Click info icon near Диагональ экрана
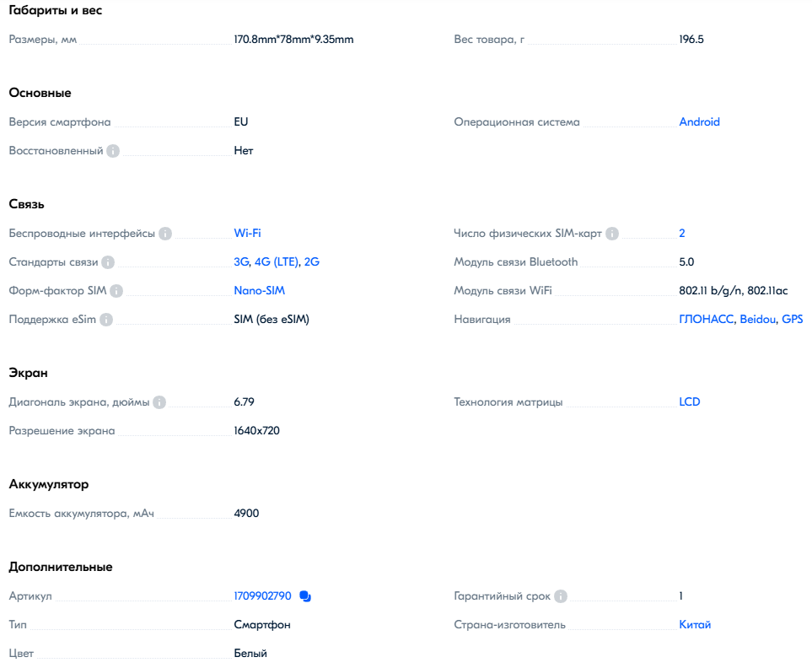Image resolution: width=812 pixels, height=668 pixels. point(159,402)
